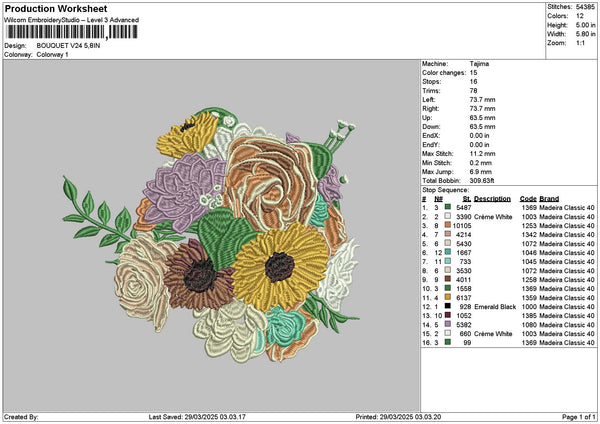The width and height of the screenshot is (600, 424).
Task: Click the Printed timestamp in the footer
Action: 398,417
